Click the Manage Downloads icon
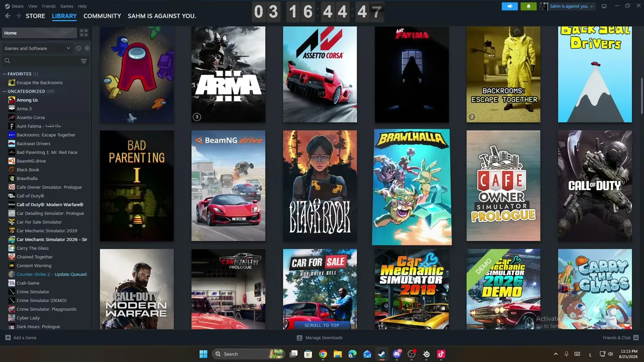This screenshot has height=362, width=644. [x=299, y=338]
